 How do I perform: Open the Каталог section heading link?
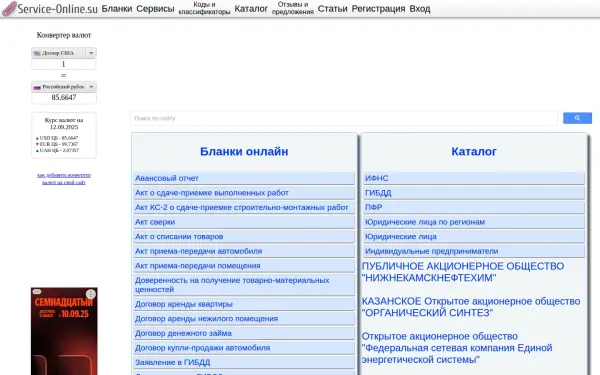click(474, 152)
